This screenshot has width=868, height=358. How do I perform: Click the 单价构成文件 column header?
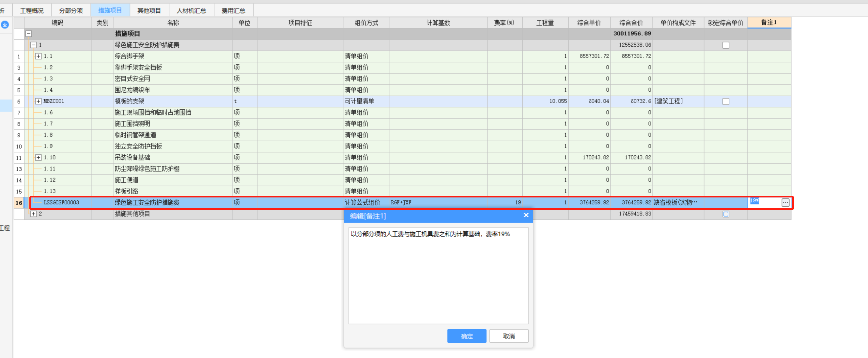678,23
